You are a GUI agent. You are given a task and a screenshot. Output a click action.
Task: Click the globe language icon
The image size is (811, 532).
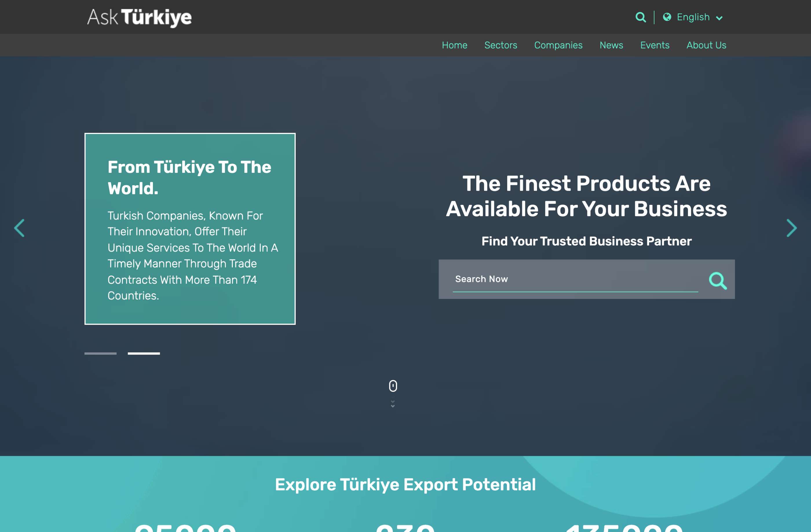point(667,17)
